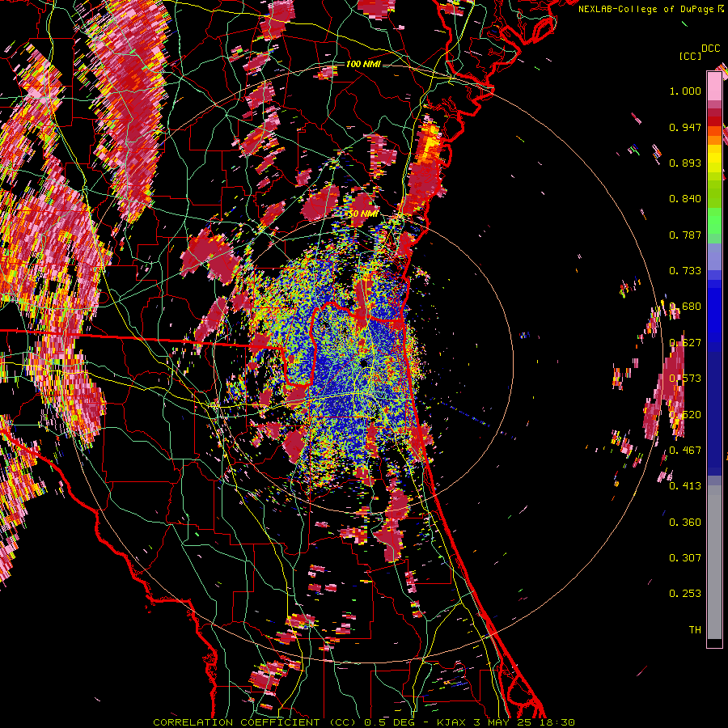Click the 0.893 scale value
This screenshot has width=728, height=728.
(x=685, y=163)
